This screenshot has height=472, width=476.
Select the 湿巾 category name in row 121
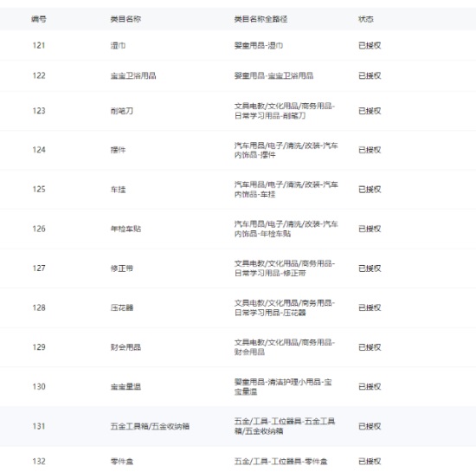point(118,46)
